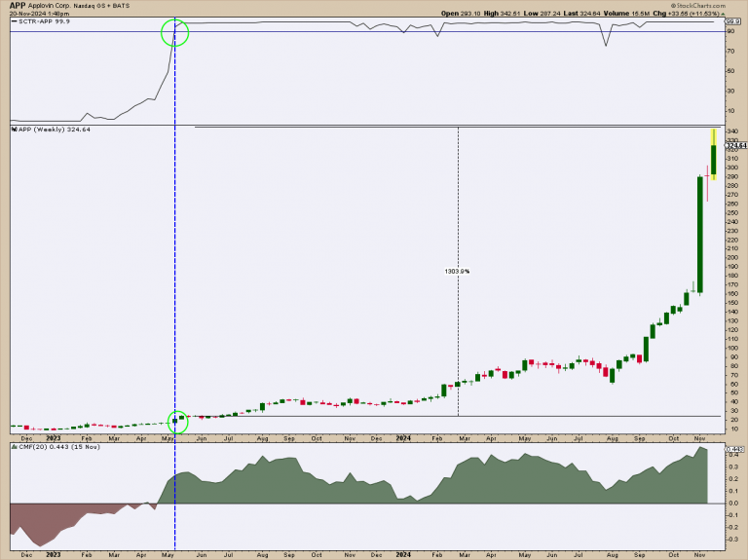The image size is (748, 560).
Task: Click the 100 price axis label
Action: 732,348
